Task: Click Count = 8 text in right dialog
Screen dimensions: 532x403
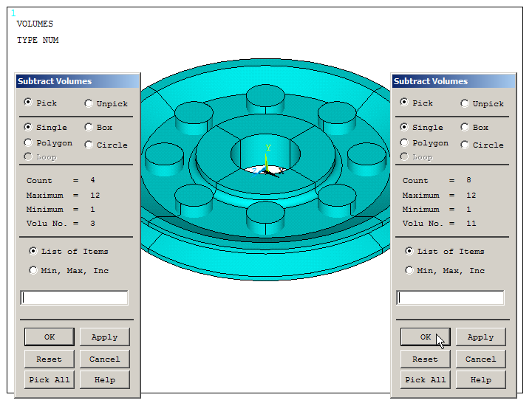Action: 437,180
